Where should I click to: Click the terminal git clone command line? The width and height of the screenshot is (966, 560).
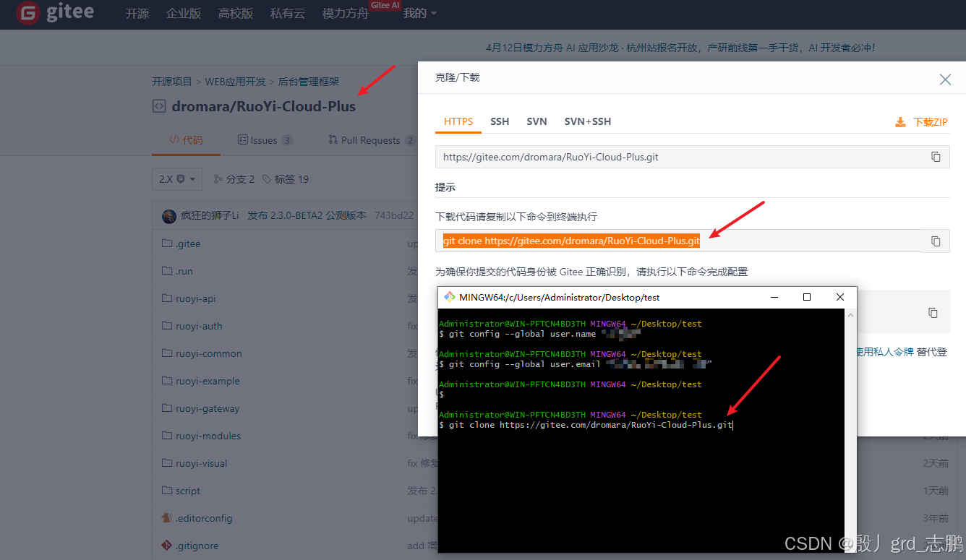(x=586, y=425)
